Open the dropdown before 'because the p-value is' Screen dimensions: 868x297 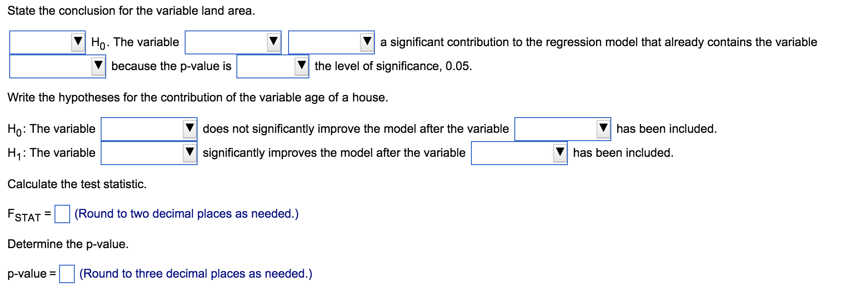tap(55, 66)
